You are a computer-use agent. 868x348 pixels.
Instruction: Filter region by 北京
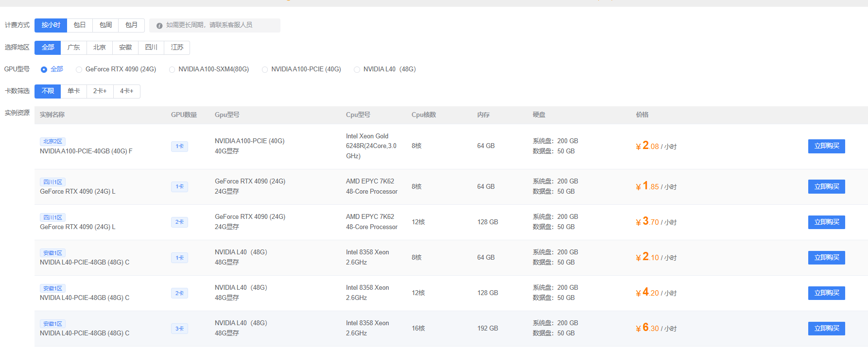100,48
